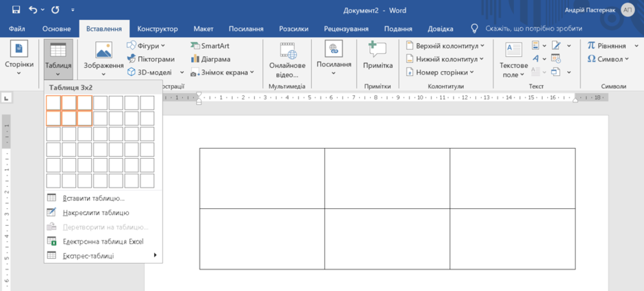This screenshot has height=291, width=644.
Task: Expand the Footer (Нижній колонтитул) dropdown
Action: coord(481,59)
